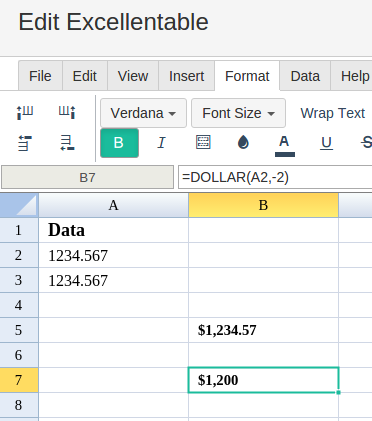This screenshot has height=421, width=372.
Task: Click the insert column right icon
Action: tap(67, 113)
